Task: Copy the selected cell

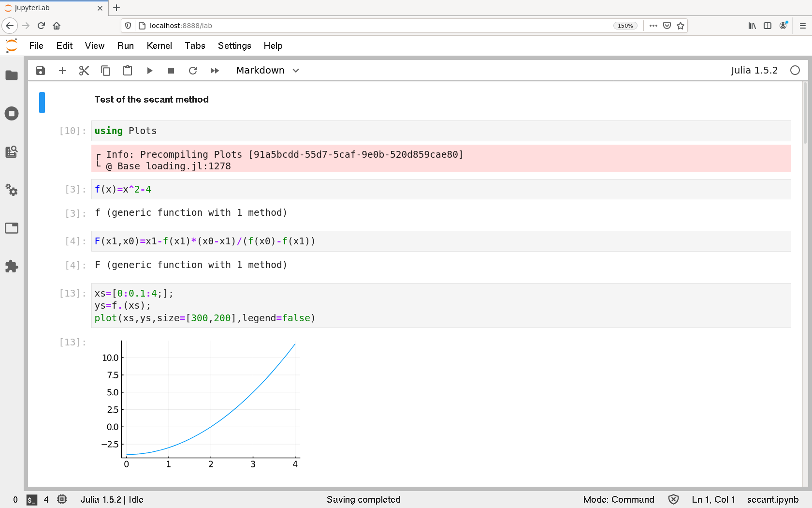Action: point(105,71)
